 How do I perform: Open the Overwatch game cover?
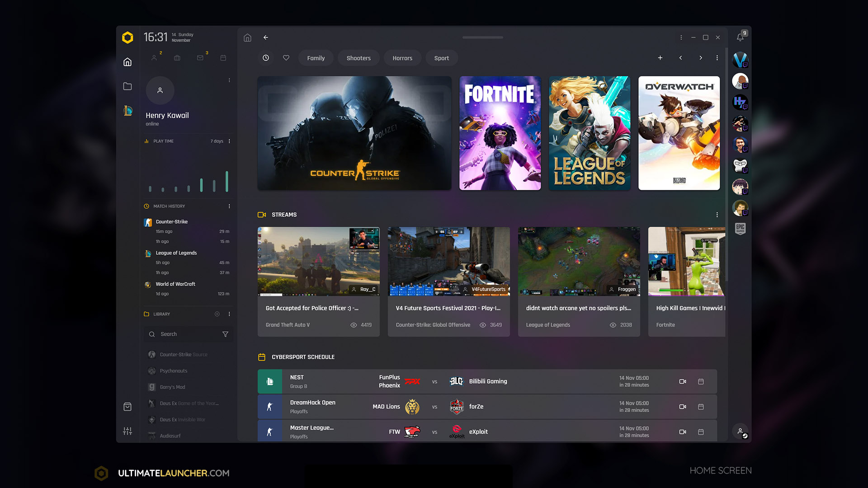[x=679, y=133]
